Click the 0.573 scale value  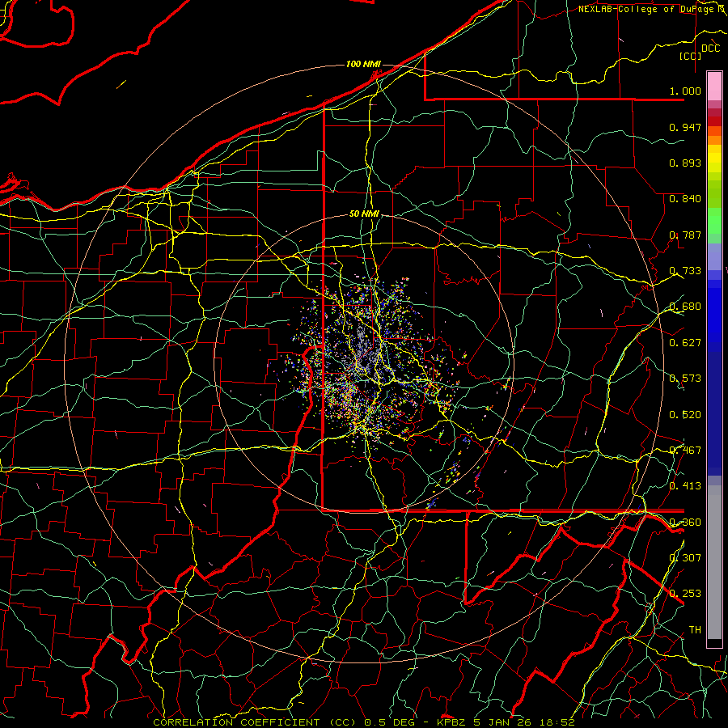tap(685, 379)
